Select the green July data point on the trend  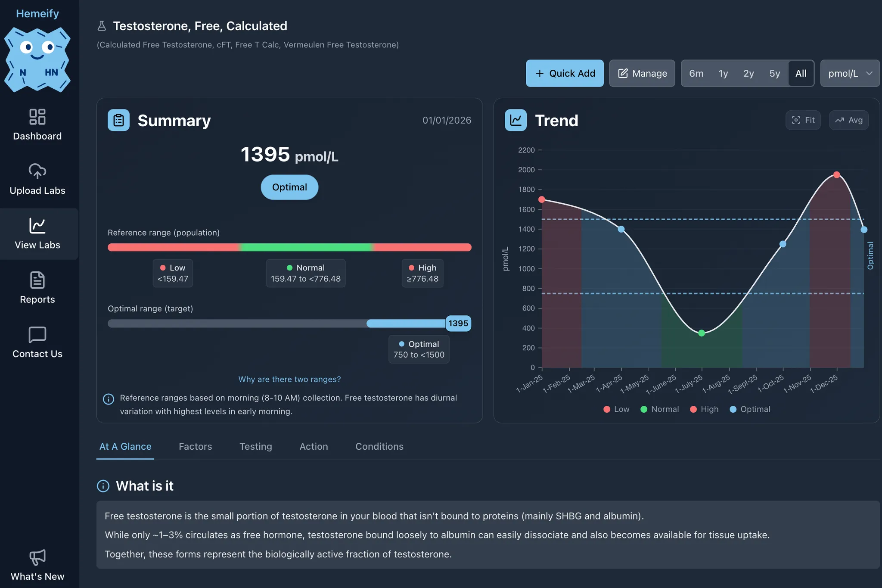pos(701,332)
